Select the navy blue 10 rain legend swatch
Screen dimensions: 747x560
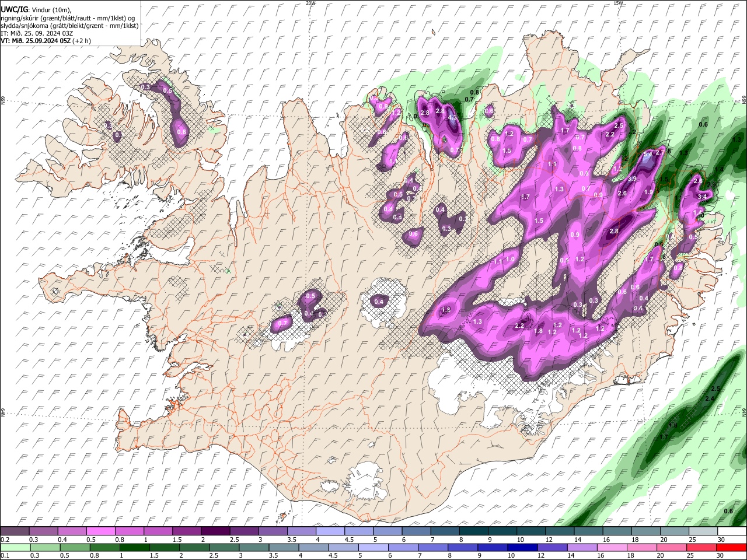point(522,548)
